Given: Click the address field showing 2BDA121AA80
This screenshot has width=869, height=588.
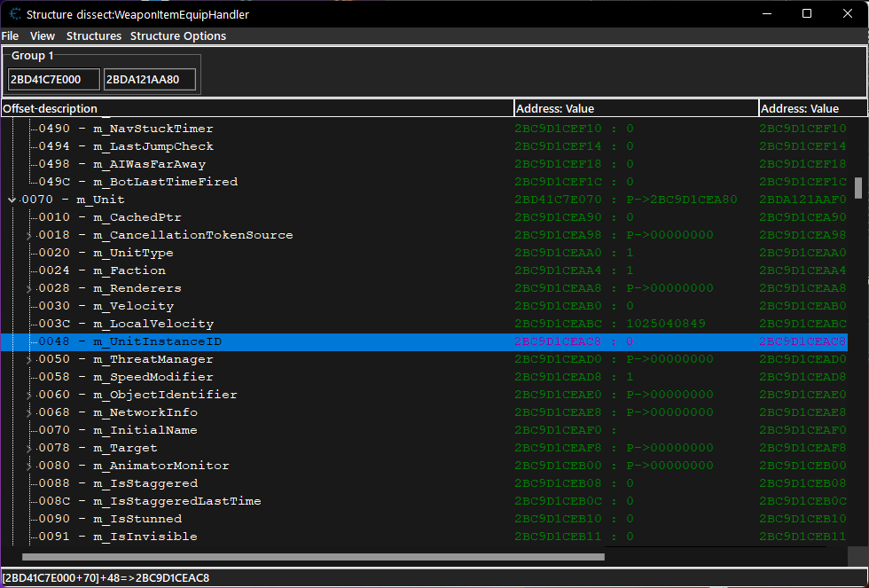Looking at the screenshot, I should [149, 79].
